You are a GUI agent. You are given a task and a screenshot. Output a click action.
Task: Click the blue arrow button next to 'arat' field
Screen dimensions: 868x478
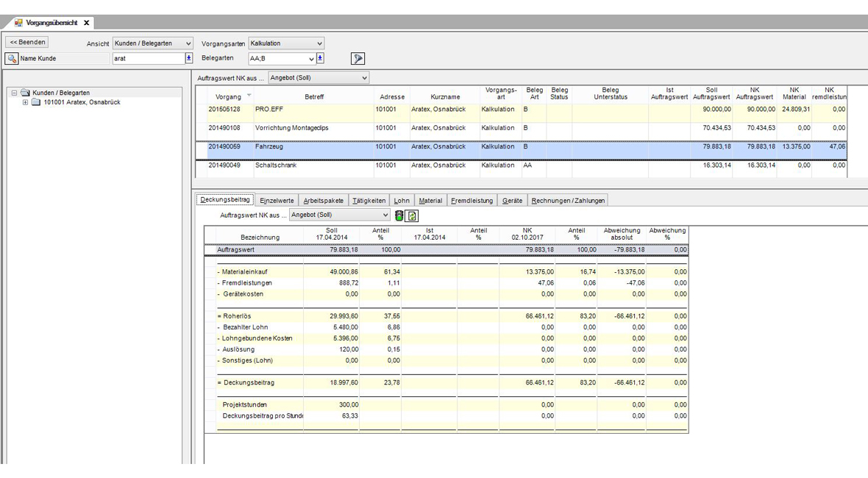point(189,59)
